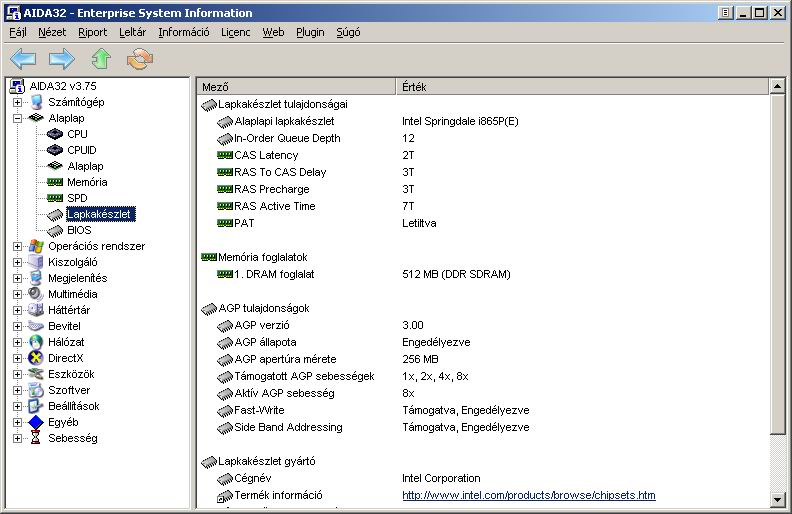
Task: Click the scrollbar down arrow
Action: pos(777,500)
